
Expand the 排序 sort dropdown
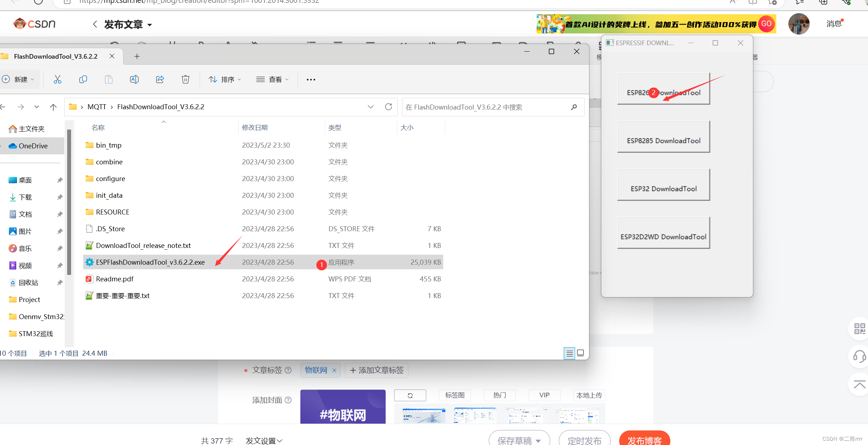tap(225, 79)
